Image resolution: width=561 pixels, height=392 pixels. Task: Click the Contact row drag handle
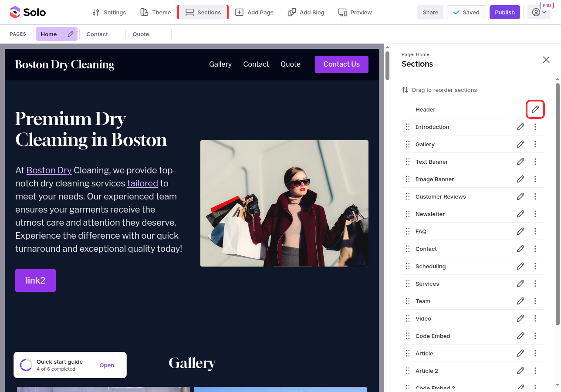pyautogui.click(x=408, y=249)
